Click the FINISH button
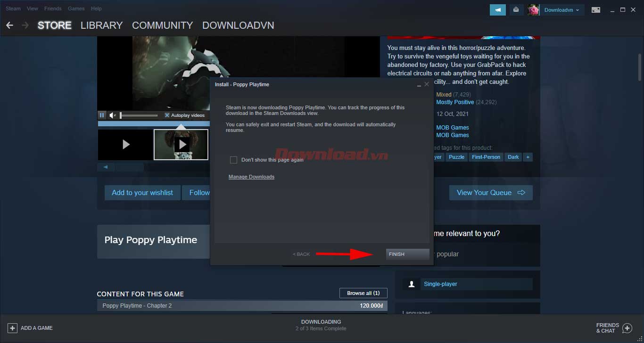The width and height of the screenshot is (644, 343). [x=407, y=254]
